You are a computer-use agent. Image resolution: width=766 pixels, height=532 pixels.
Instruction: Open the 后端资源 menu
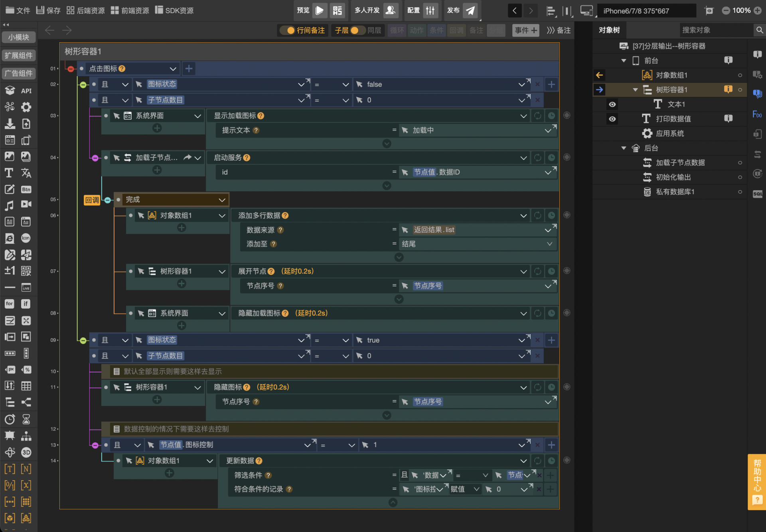(85, 10)
